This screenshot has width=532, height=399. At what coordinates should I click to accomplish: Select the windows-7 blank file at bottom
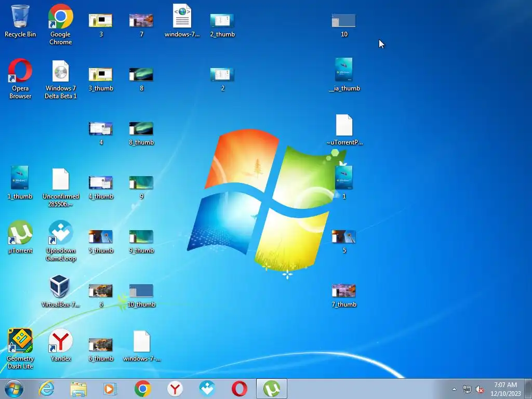tap(141, 346)
